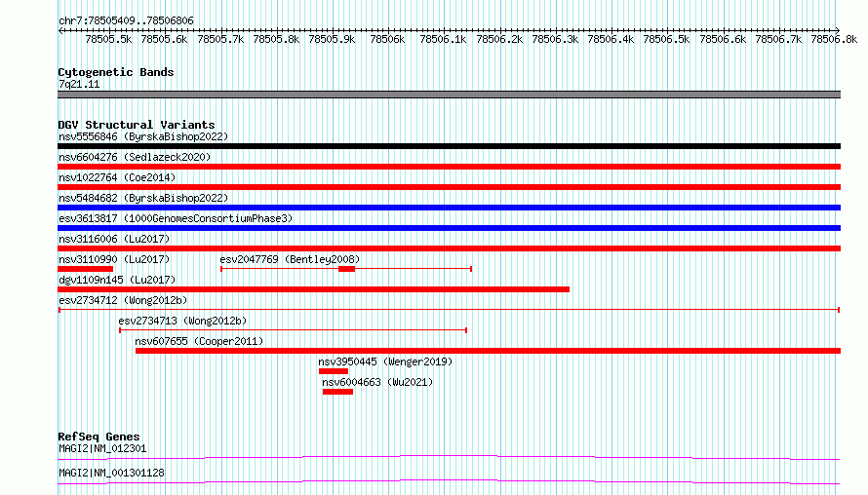
Task: Click ruler position 78506.6k
Action: click(723, 39)
